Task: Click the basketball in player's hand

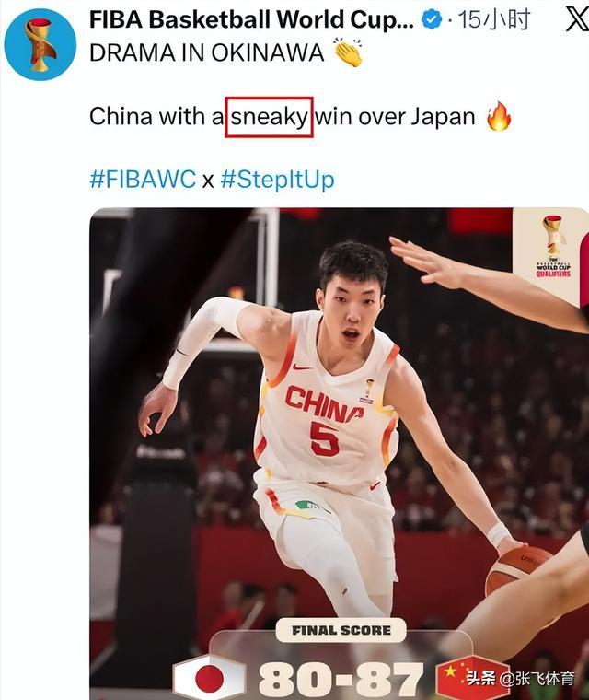Action: [517, 569]
